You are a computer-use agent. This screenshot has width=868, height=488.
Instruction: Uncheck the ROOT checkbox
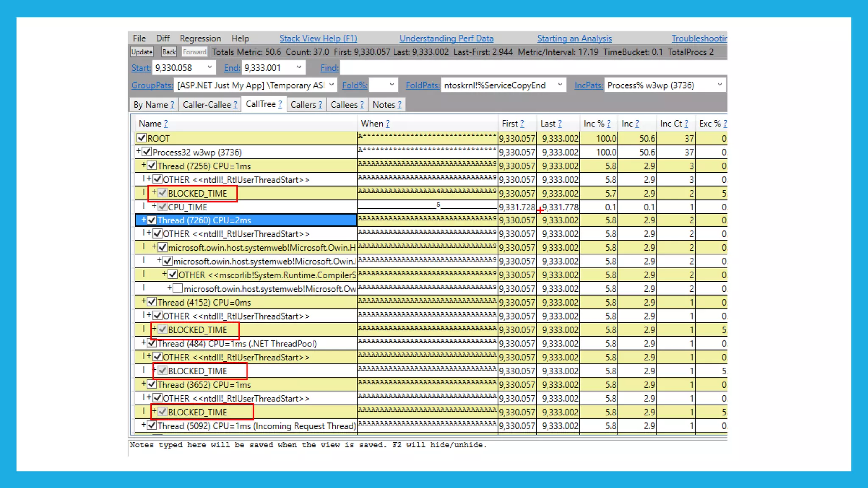pos(142,138)
